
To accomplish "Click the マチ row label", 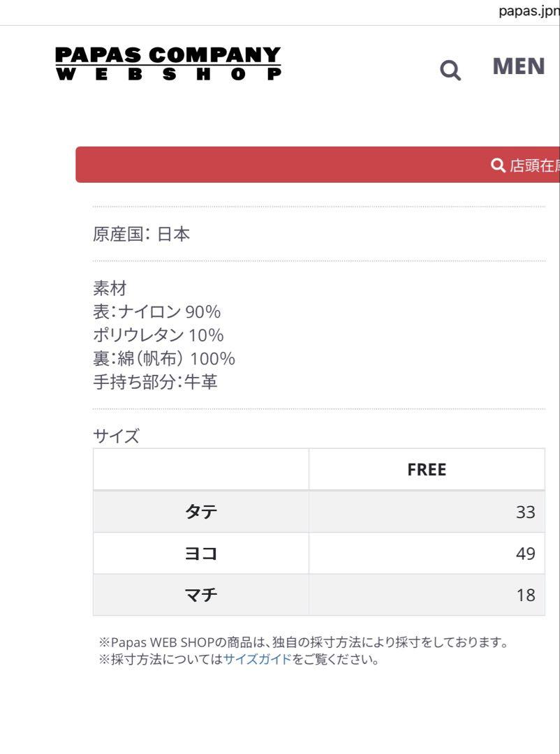I will tap(201, 595).
